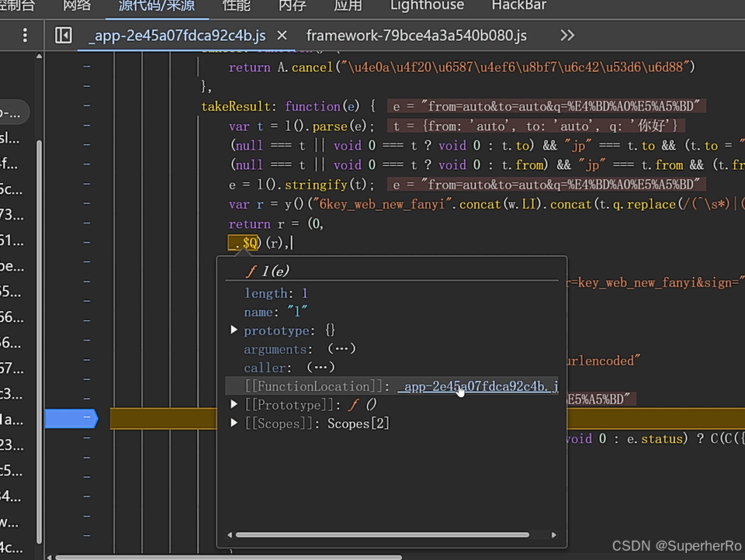Open the 网络 panel tab
Image resolution: width=745 pixels, height=560 pixels.
click(x=77, y=5)
